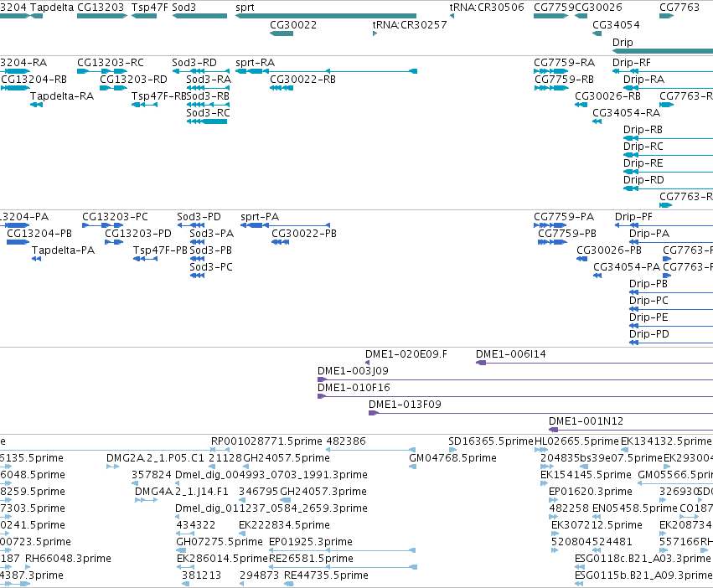Click protein sprt-PA
713x588 pixels.
click(285, 225)
